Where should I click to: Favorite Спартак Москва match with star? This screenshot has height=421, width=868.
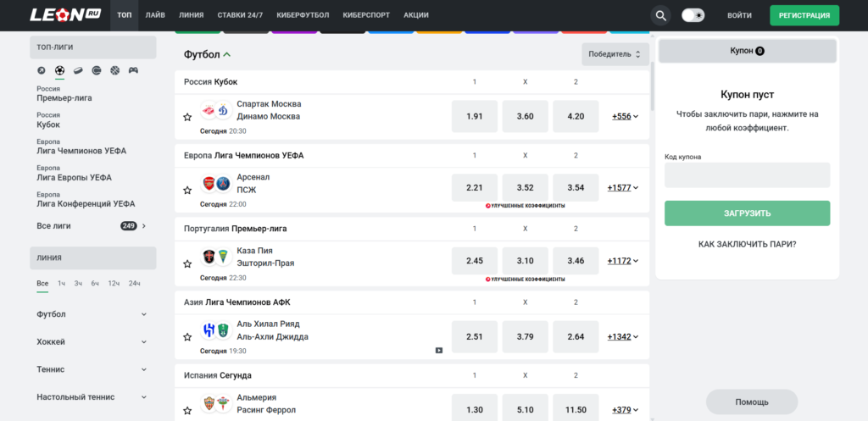(x=187, y=117)
